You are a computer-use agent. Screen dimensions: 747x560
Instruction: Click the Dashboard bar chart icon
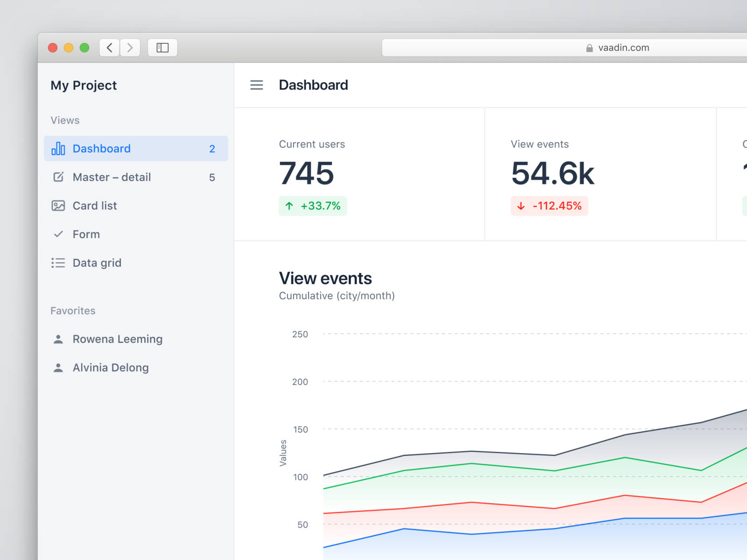[x=58, y=148]
